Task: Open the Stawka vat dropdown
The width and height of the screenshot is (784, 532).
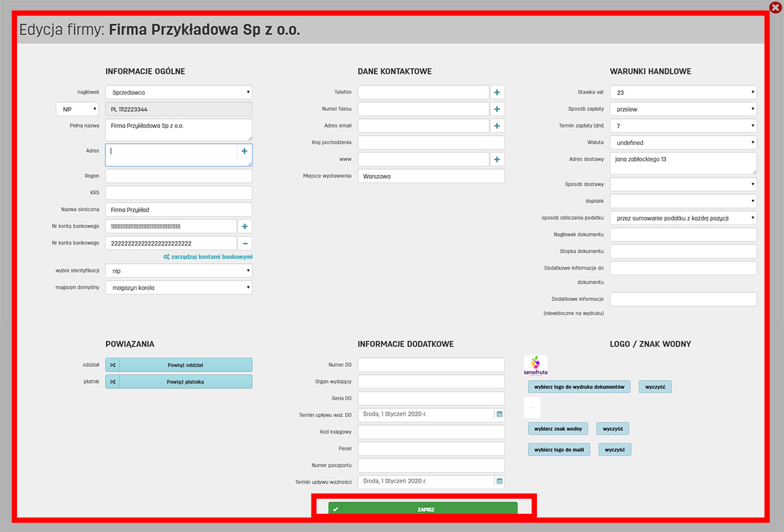Action: [683, 93]
